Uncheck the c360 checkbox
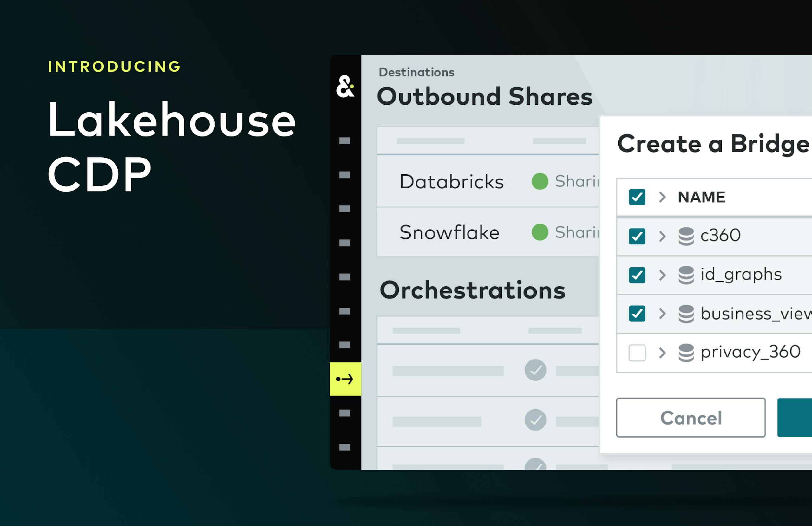Viewport: 812px width, 526px height. pos(637,236)
